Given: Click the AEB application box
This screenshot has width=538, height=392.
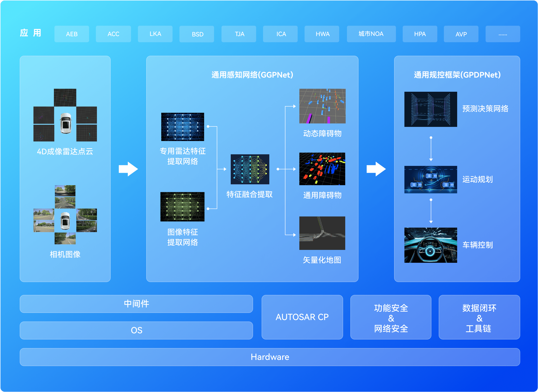Looking at the screenshot, I should click(72, 34).
